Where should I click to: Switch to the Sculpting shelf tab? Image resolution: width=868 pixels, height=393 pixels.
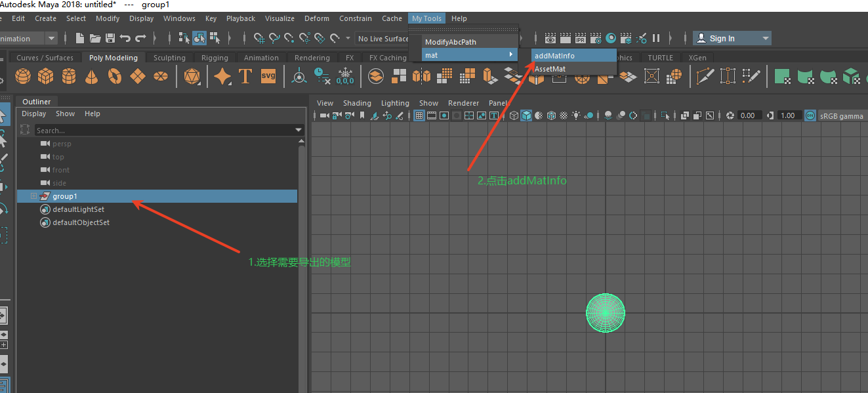click(169, 58)
